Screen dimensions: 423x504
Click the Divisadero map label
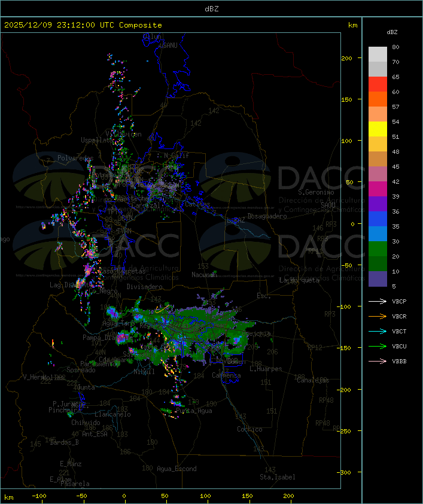tap(145, 287)
